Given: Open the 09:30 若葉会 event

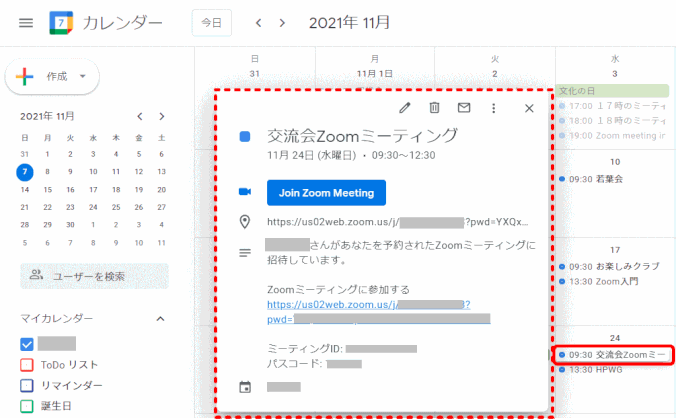Looking at the screenshot, I should pos(591,179).
